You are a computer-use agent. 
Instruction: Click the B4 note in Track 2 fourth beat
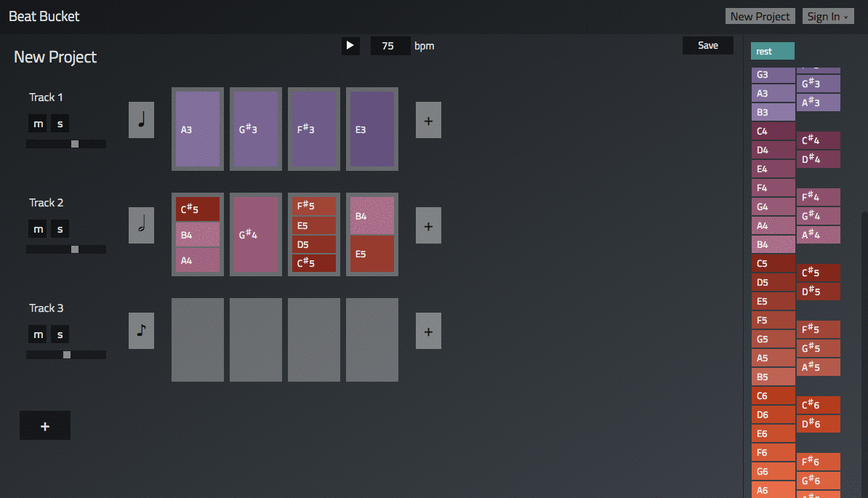[372, 216]
